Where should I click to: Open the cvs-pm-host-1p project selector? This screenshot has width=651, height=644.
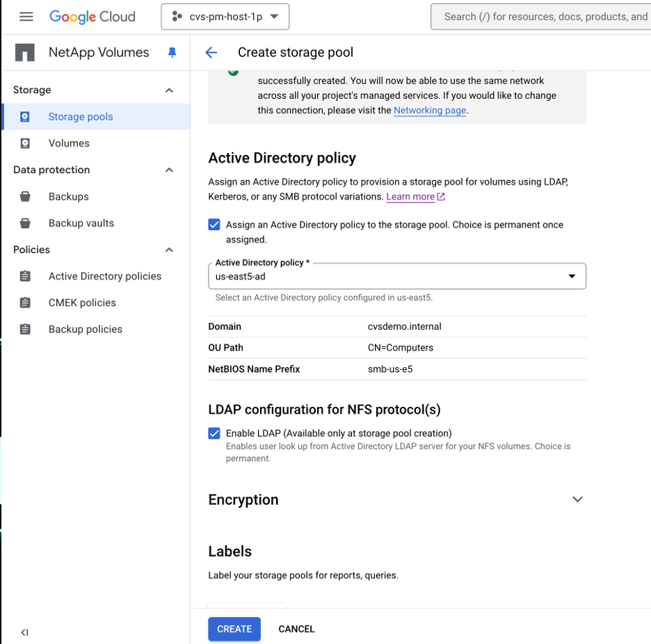click(x=225, y=17)
